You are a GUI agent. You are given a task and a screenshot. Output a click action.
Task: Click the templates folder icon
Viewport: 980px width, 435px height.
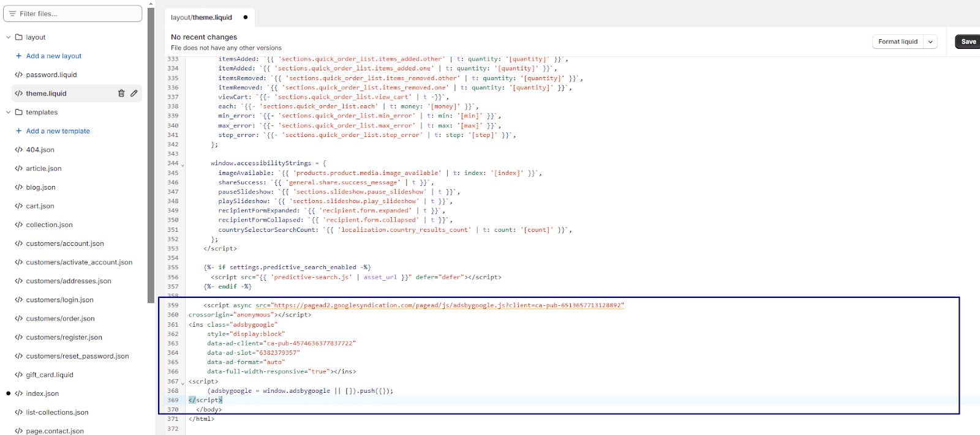[19, 113]
